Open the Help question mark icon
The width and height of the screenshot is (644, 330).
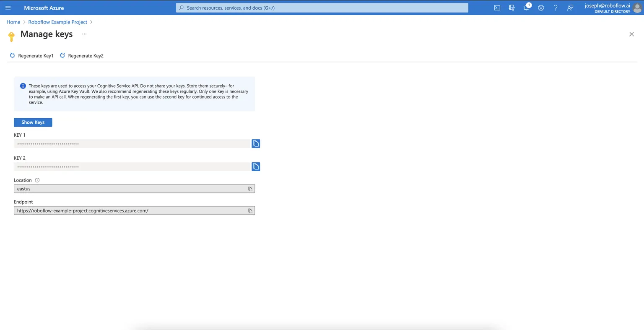tap(556, 8)
